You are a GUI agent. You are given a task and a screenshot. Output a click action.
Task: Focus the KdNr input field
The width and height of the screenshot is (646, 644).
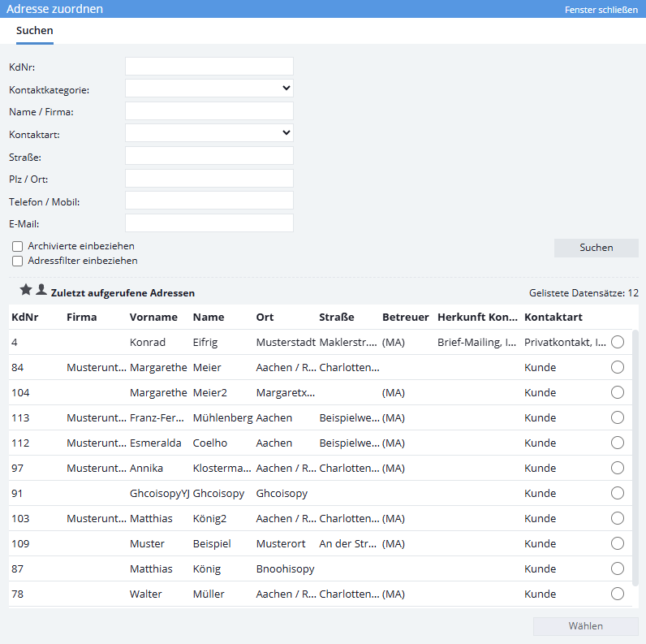[x=209, y=66]
